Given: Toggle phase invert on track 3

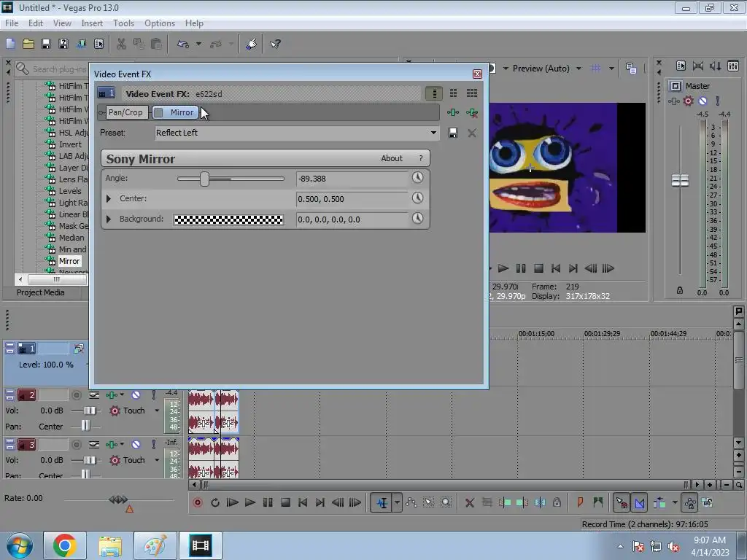Looking at the screenshot, I should coord(94,444).
